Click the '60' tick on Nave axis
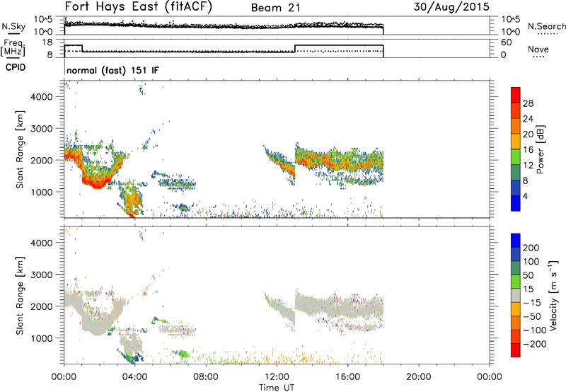 507,42
